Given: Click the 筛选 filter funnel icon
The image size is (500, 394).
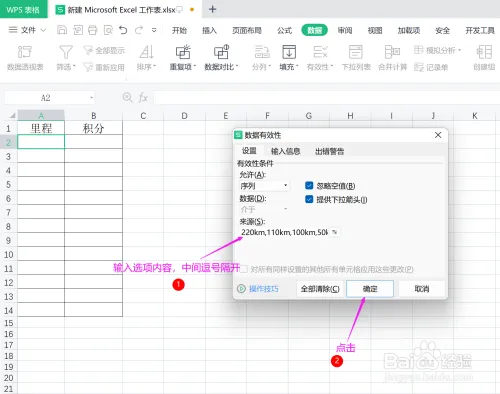Looking at the screenshot, I should click(66, 52).
